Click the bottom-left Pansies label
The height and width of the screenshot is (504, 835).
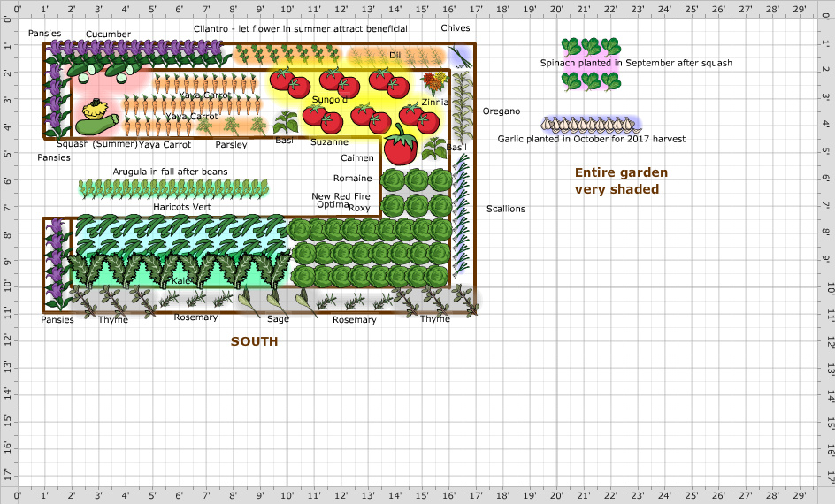click(x=57, y=320)
